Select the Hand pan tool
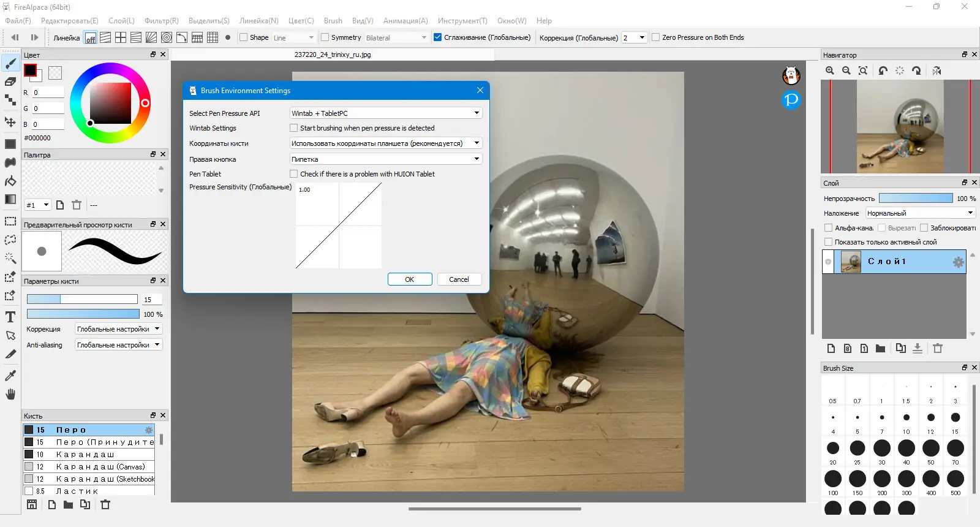Viewport: 980px width, 527px height. coord(10,394)
